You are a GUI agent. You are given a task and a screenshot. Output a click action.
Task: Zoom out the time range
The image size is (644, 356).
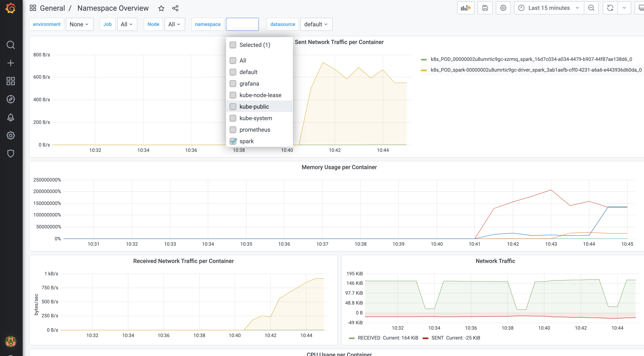click(591, 8)
